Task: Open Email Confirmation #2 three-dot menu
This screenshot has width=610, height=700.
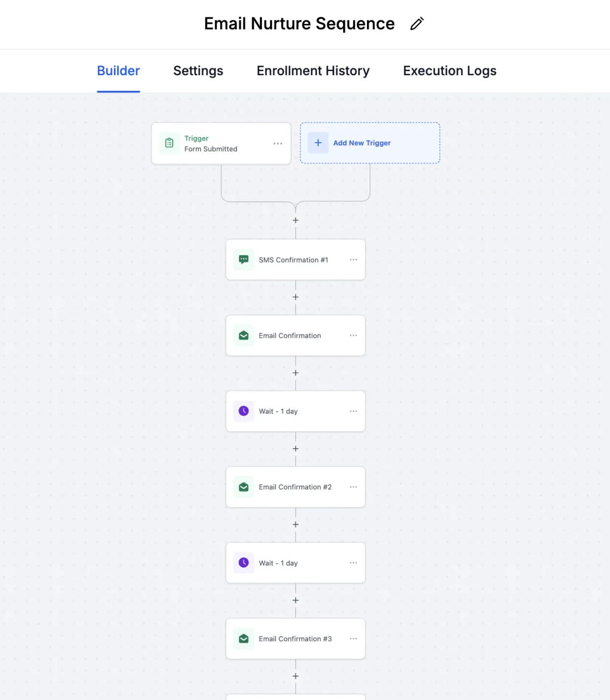Action: point(353,487)
